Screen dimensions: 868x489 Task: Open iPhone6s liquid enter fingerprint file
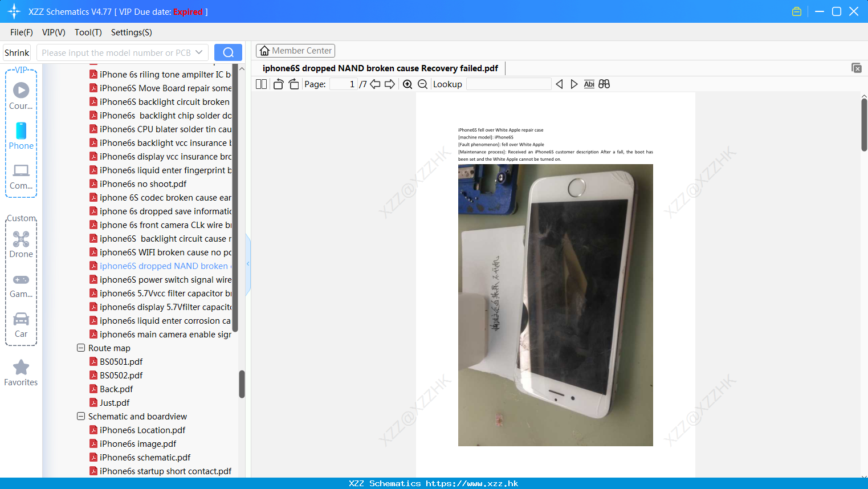click(x=165, y=170)
